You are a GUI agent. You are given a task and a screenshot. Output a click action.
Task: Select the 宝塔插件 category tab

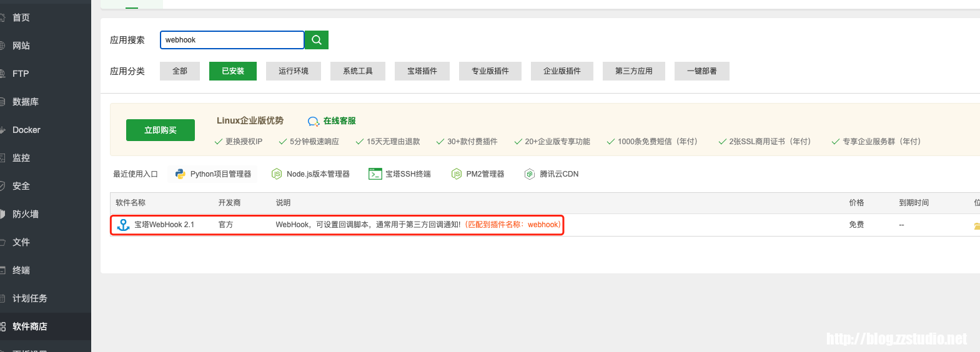(422, 71)
